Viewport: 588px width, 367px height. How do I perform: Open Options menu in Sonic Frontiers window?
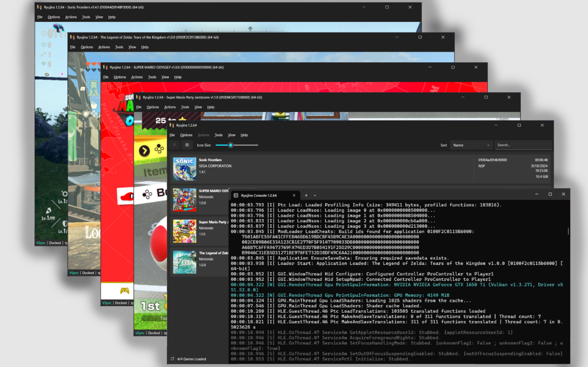click(x=54, y=17)
